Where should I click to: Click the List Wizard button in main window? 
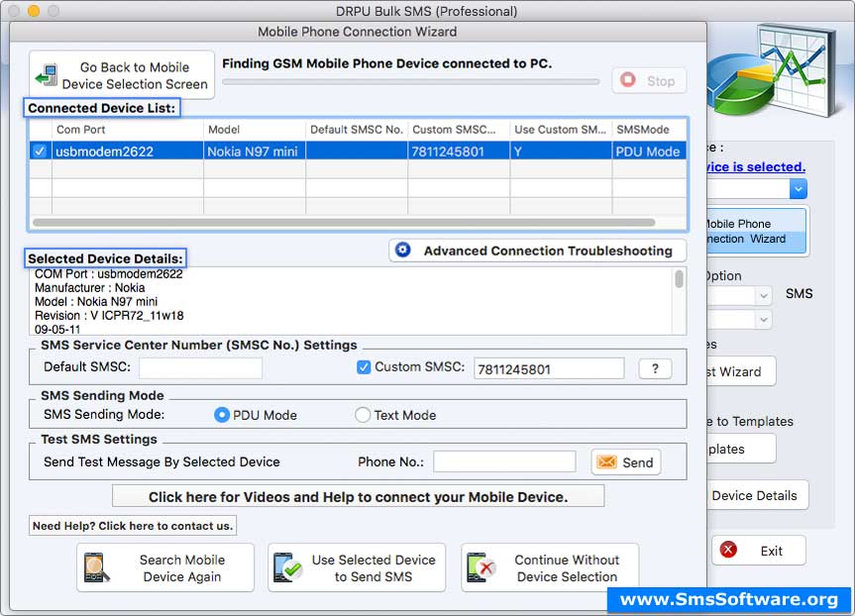click(x=741, y=371)
